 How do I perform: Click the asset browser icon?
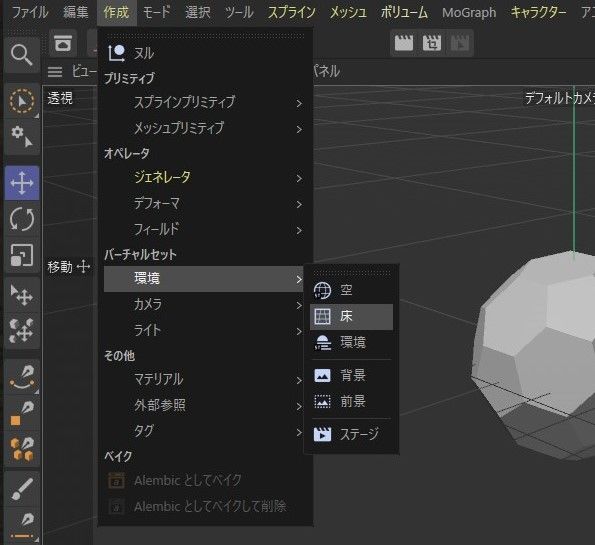[63, 43]
